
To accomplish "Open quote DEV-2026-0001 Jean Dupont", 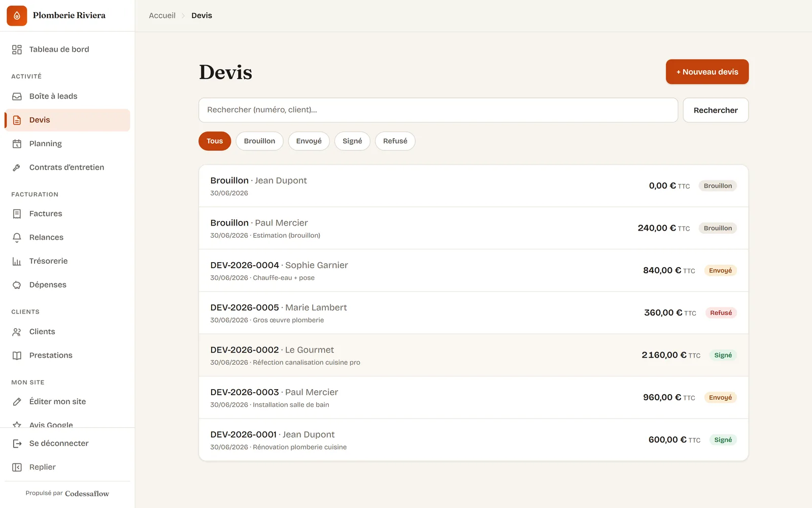I will [x=473, y=440].
